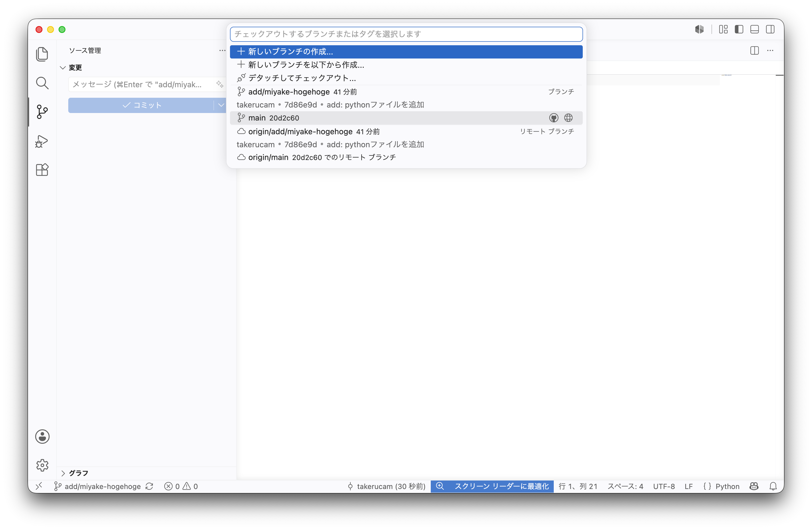Toggle the secondary side bar visibility
The height and width of the screenshot is (530, 812).
click(x=770, y=29)
